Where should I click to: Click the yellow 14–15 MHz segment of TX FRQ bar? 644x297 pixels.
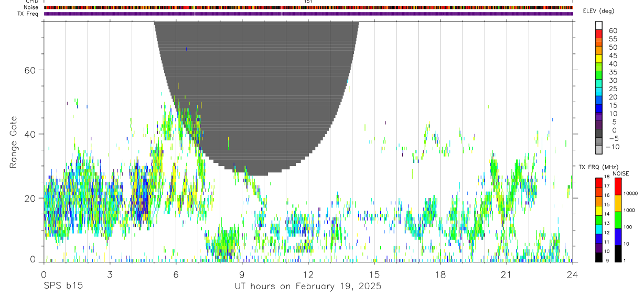point(599,210)
